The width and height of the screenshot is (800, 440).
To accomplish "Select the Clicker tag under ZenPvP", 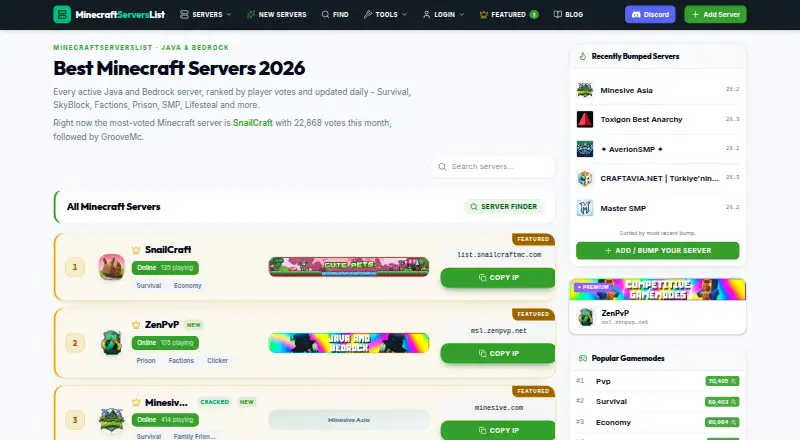I will pos(217,360).
